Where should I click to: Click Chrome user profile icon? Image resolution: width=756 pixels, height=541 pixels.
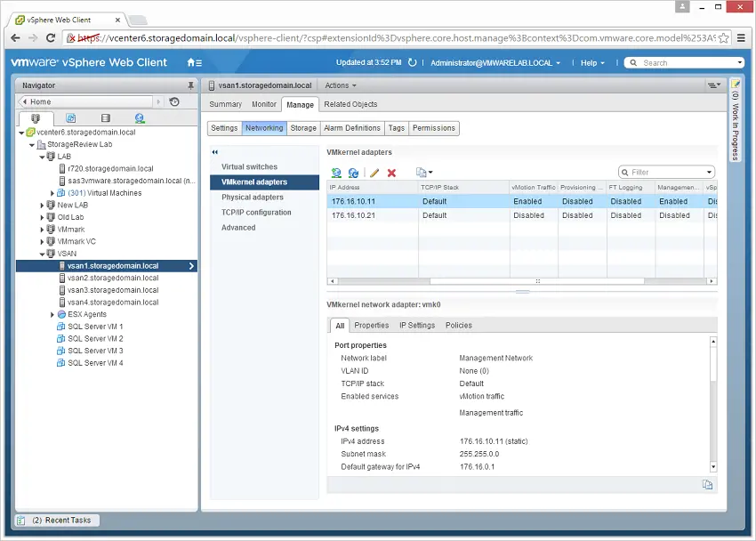(682, 7)
